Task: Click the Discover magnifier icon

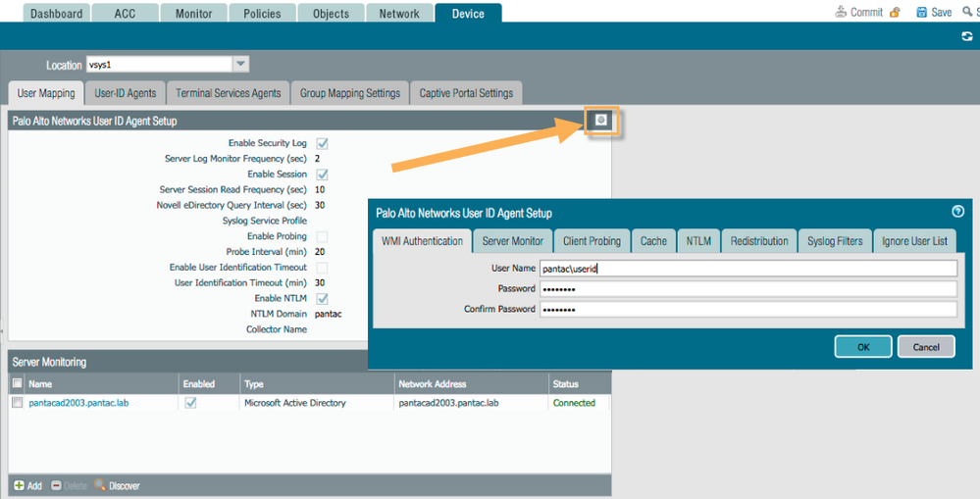Action: (100, 484)
